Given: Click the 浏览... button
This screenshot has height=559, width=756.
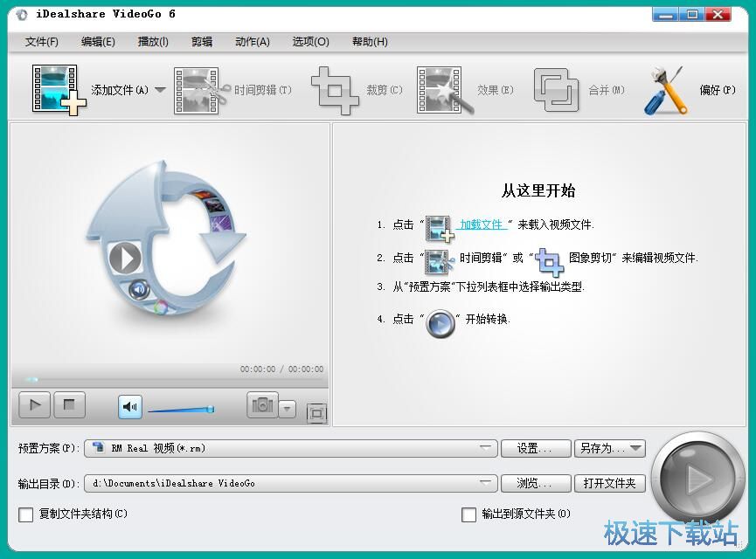Looking at the screenshot, I should point(536,483).
